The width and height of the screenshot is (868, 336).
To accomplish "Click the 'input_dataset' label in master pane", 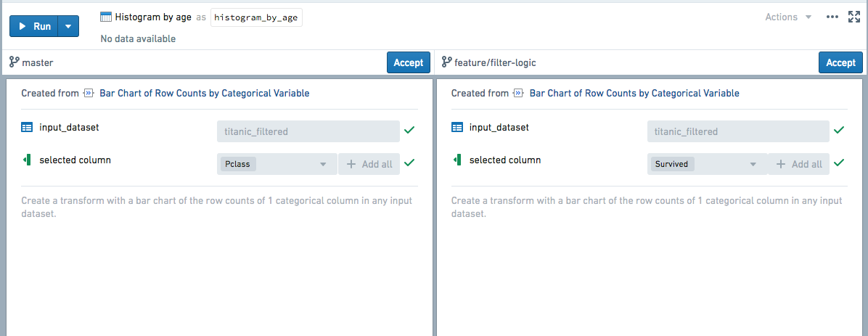I will [x=69, y=127].
